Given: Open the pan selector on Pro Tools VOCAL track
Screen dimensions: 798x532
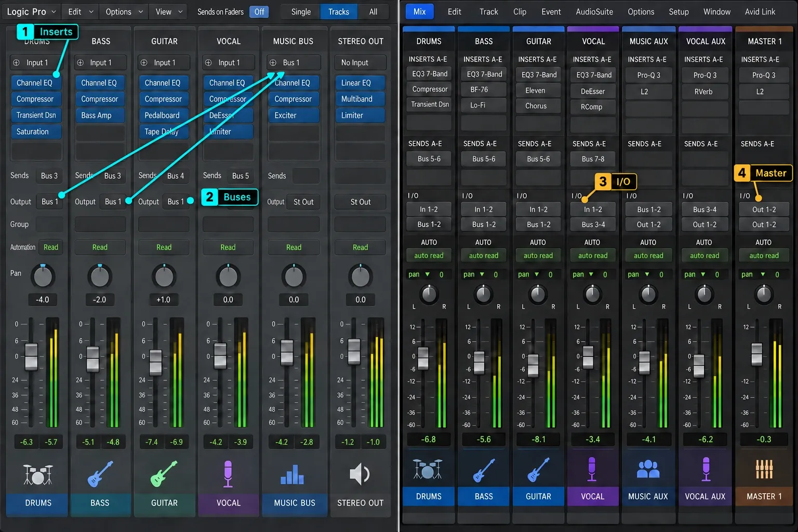Looking at the screenshot, I should (583, 274).
